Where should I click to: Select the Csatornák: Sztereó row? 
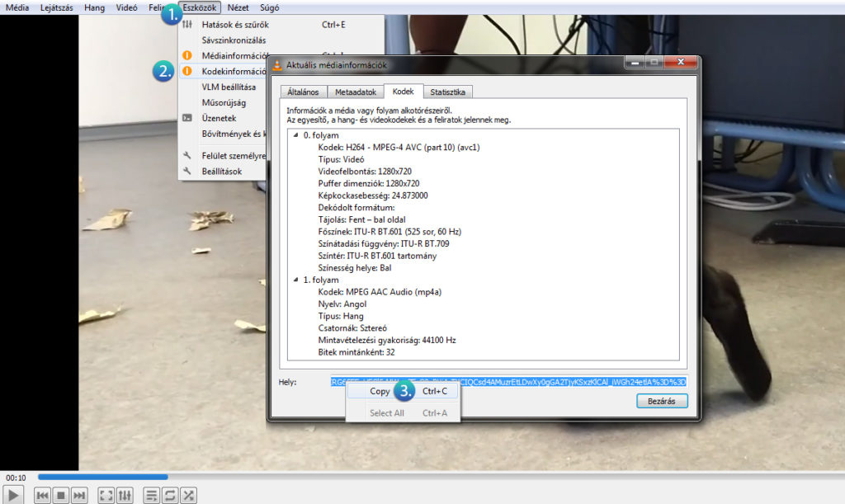coord(352,328)
